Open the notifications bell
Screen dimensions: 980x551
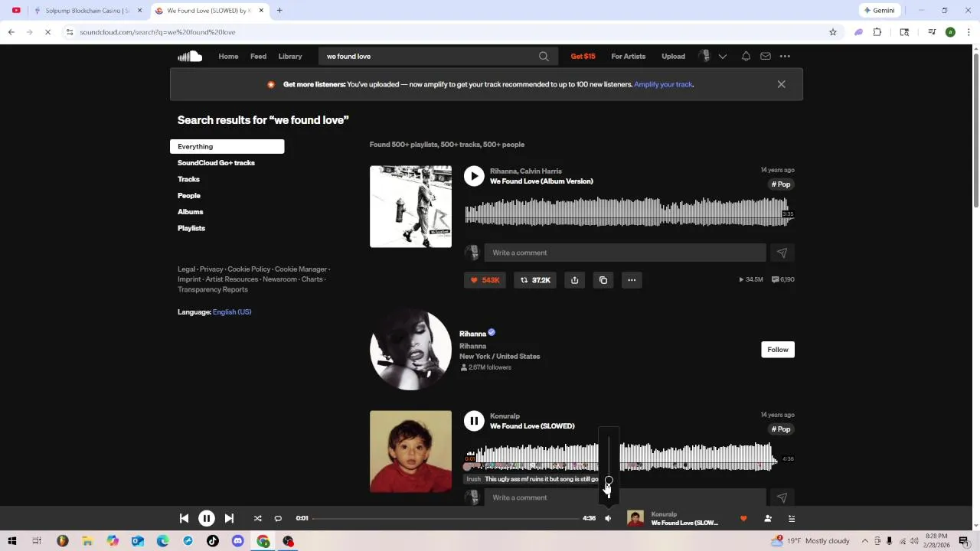pyautogui.click(x=746, y=56)
